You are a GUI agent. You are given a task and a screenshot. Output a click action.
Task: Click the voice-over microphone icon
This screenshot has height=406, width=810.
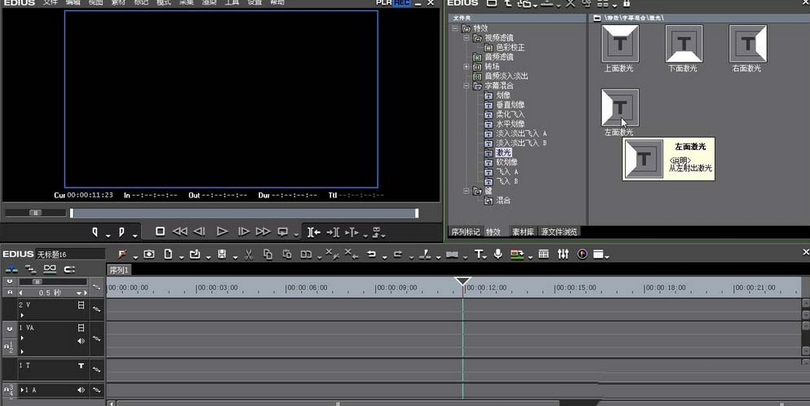(498, 254)
